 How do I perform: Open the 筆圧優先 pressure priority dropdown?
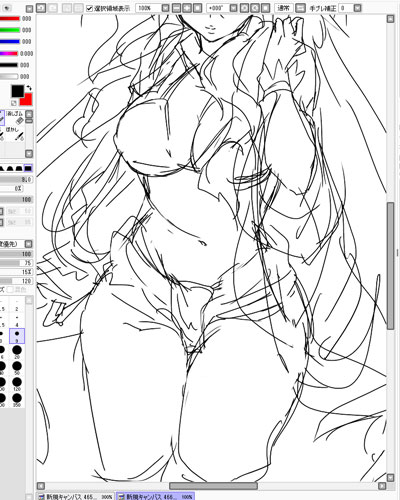[29, 244]
